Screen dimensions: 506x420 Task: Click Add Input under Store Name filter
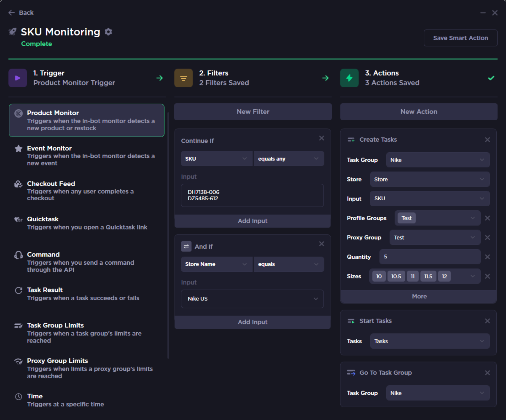coord(252,322)
